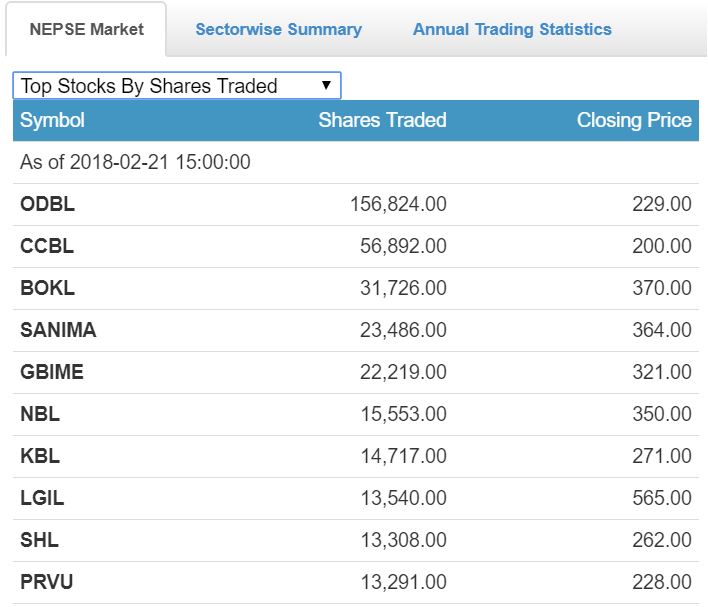708x607 pixels.
Task: Click shares traded value 13,540.00
Action: (x=403, y=498)
